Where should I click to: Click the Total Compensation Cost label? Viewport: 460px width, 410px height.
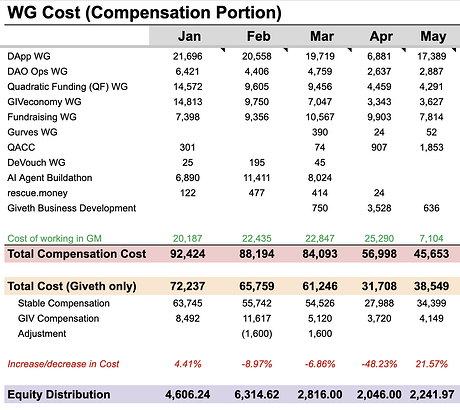click(x=77, y=254)
